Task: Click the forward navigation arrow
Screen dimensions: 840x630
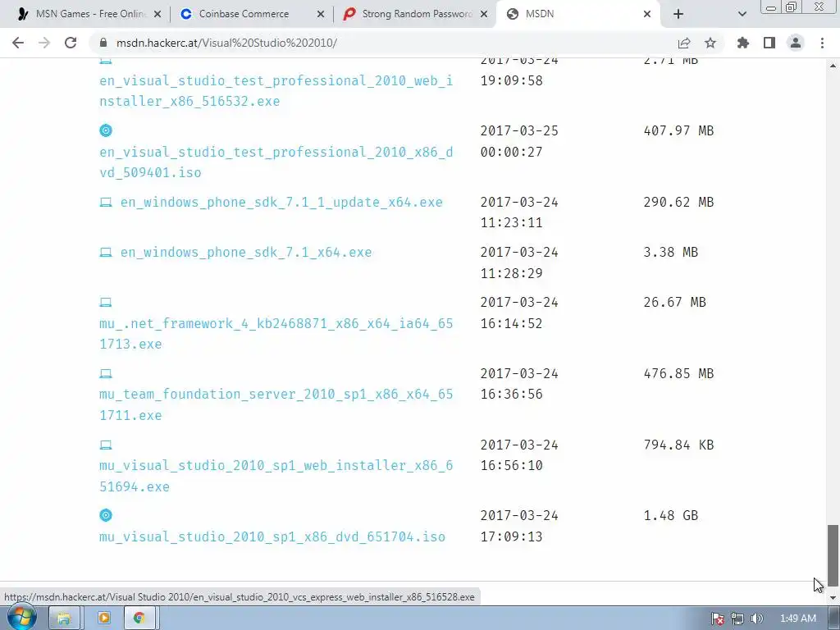Action: coord(44,43)
